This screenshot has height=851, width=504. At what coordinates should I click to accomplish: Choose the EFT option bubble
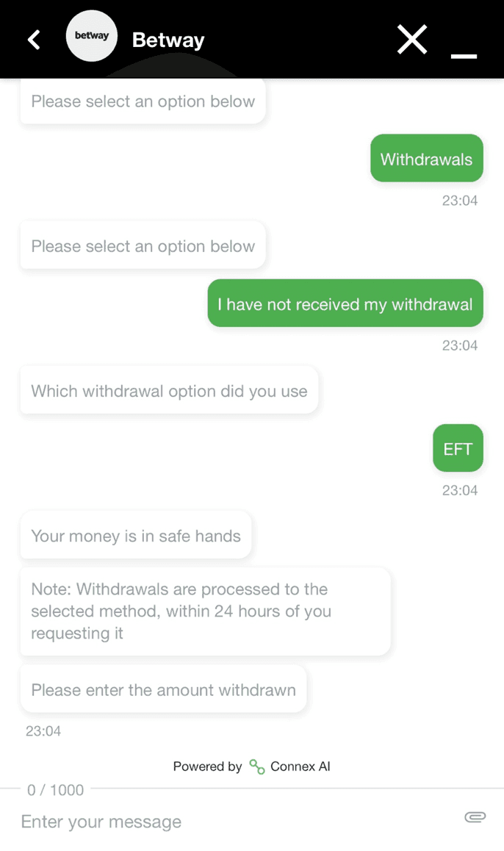coord(458,448)
